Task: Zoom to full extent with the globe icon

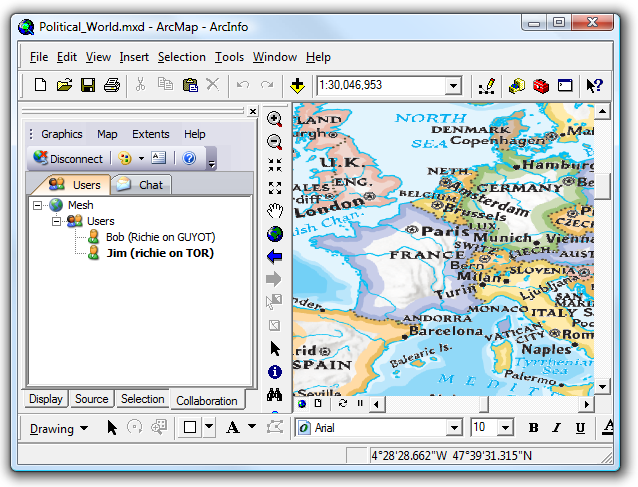Action: pyautogui.click(x=275, y=234)
